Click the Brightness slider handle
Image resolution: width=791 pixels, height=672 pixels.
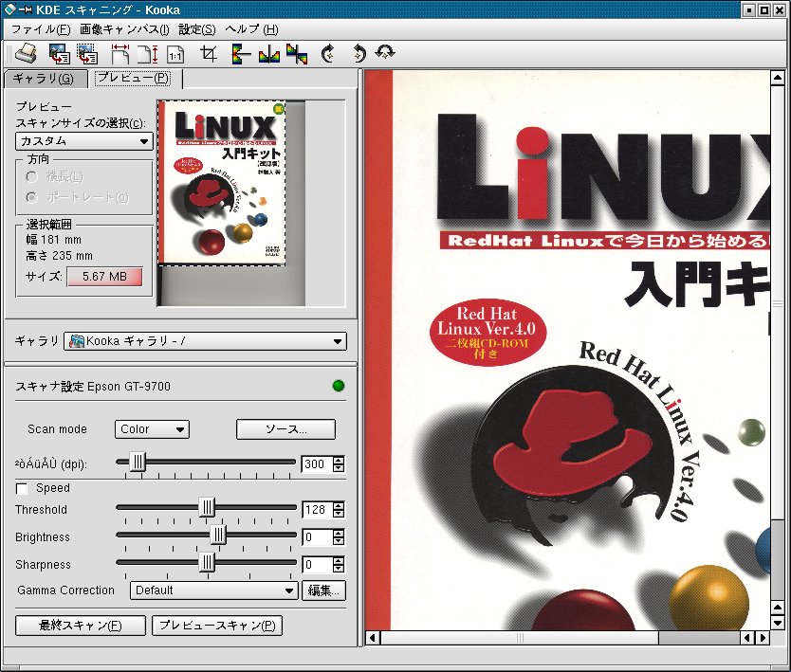218,535
